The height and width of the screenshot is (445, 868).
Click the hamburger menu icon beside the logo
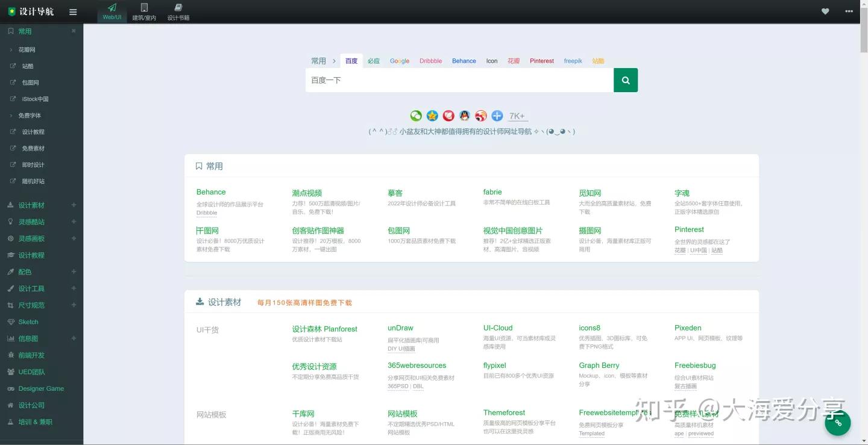[73, 11]
